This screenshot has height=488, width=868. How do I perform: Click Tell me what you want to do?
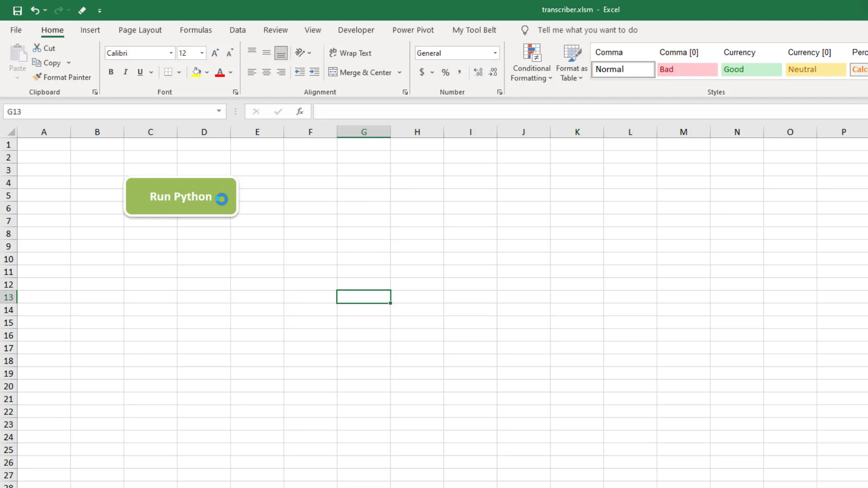587,30
